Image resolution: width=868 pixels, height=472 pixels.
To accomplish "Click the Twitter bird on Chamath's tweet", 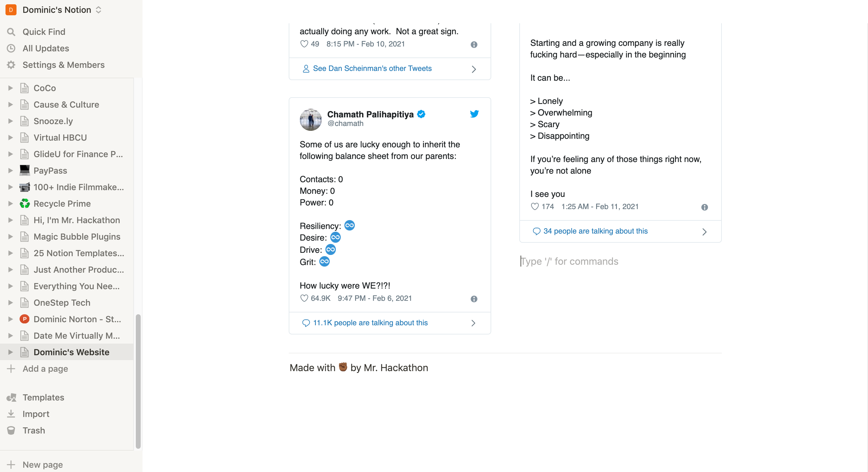I will [474, 113].
